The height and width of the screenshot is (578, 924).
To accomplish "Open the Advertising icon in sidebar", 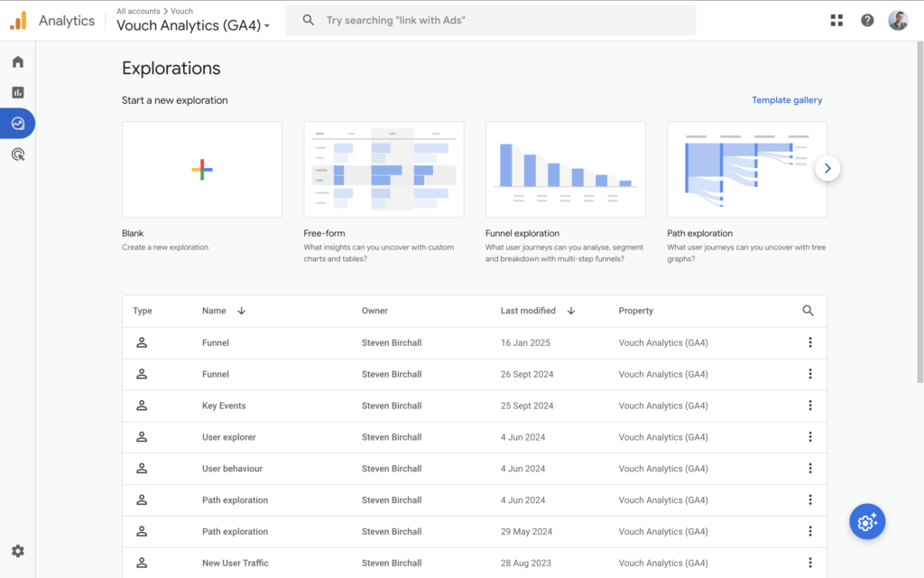I will click(18, 154).
